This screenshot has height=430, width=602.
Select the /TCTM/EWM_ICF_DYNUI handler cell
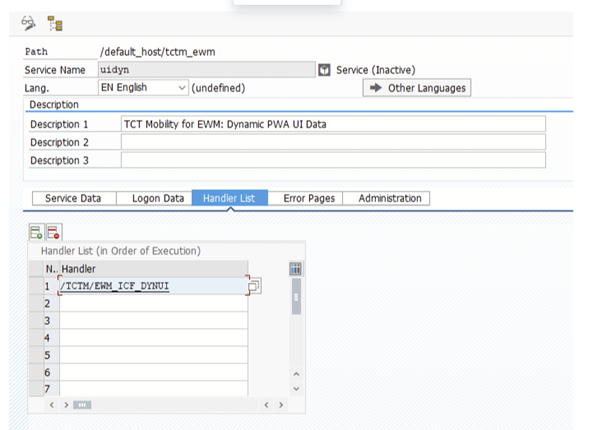[152, 287]
